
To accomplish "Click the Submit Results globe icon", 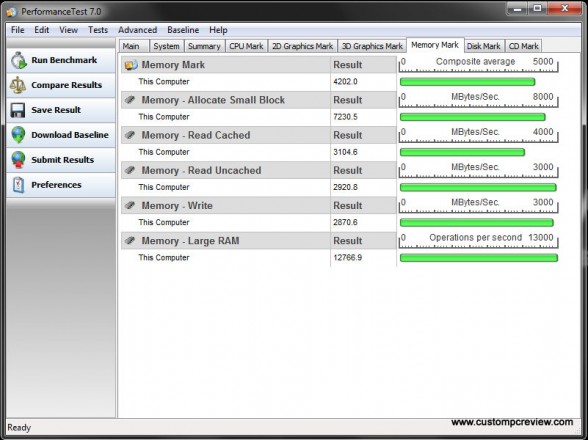I will point(18,160).
